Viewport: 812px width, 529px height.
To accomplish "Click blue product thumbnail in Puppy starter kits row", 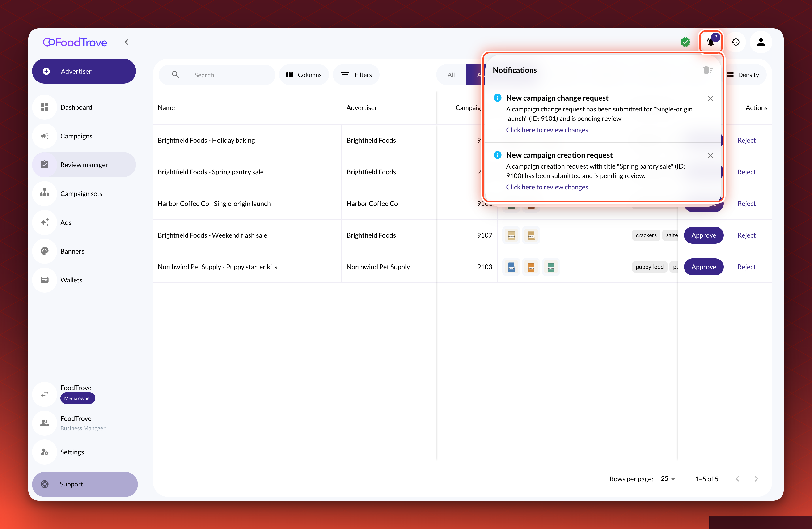I will pyautogui.click(x=511, y=267).
